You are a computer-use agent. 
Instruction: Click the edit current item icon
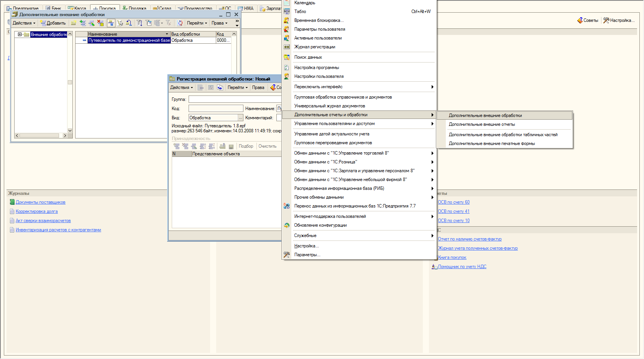91,23
